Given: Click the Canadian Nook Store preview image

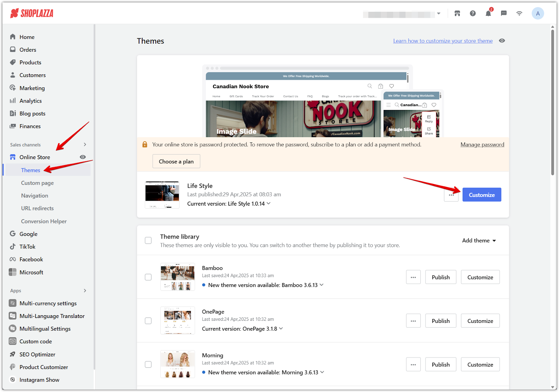Looking at the screenshot, I should [323, 101].
